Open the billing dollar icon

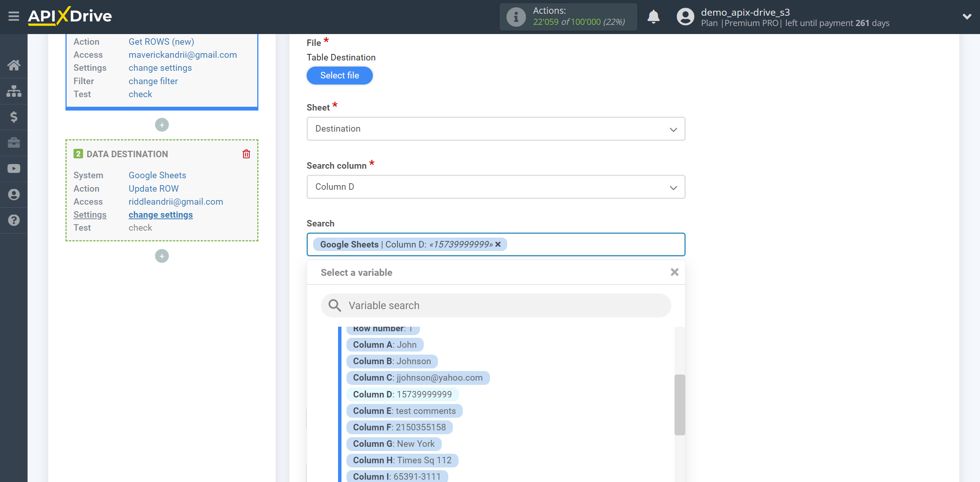[14, 117]
